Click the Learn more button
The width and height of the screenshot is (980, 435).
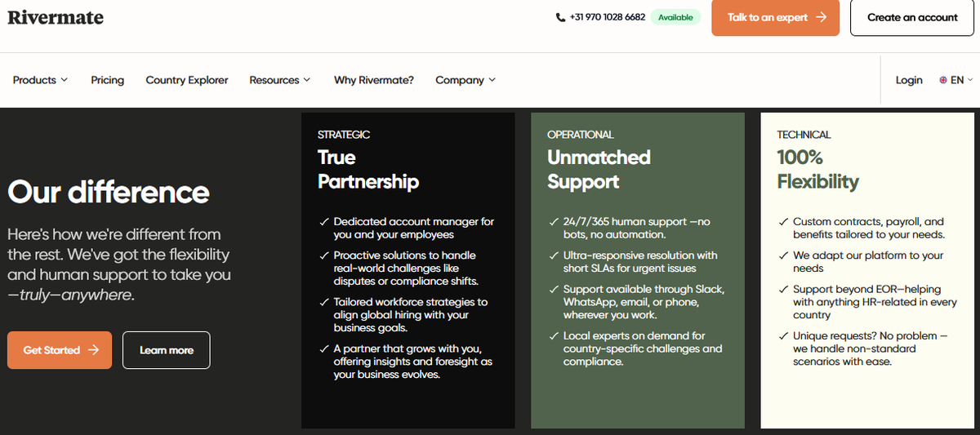167,350
